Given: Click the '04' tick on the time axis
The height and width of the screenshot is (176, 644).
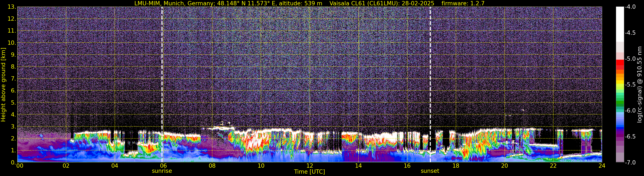Looking at the screenshot, I should tap(115, 166).
